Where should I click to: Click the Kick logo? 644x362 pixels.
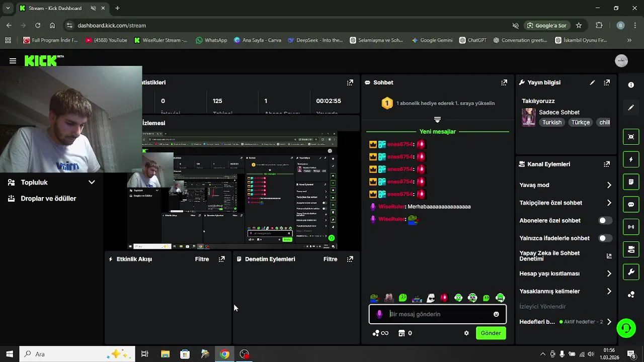[44, 60]
